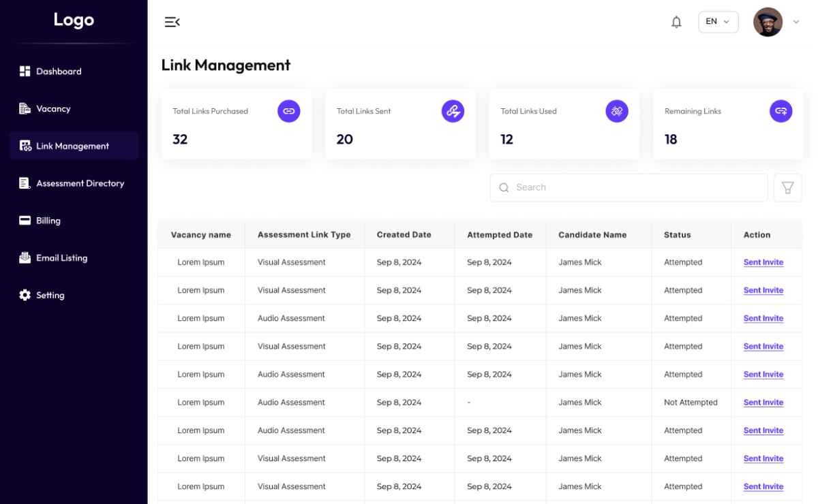The height and width of the screenshot is (504, 818).
Task: Click the filter funnel icon
Action: click(787, 187)
